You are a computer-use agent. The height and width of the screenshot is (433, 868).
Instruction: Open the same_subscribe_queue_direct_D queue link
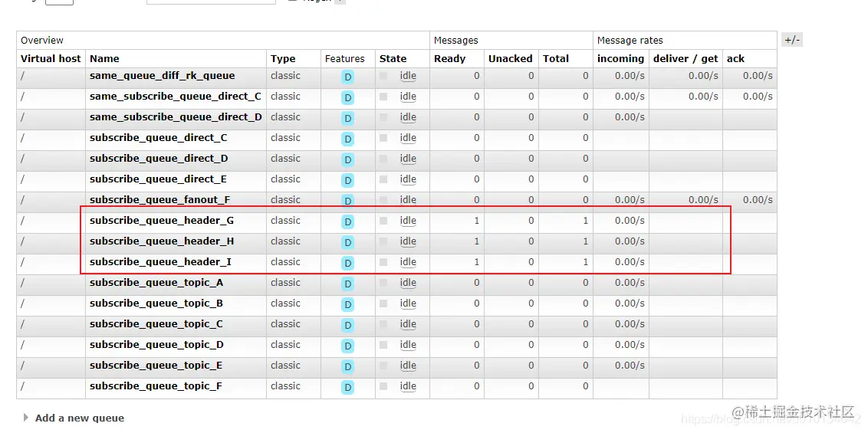pos(176,117)
